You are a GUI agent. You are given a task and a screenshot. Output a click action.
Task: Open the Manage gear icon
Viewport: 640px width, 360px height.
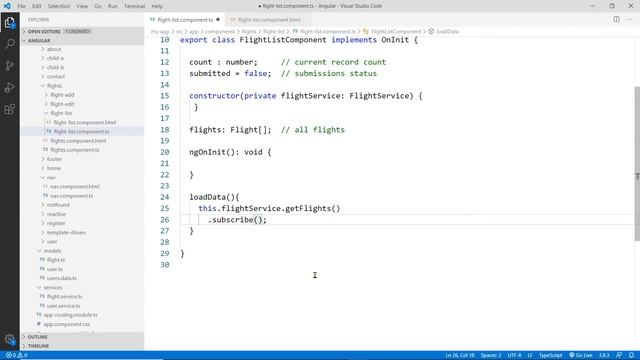9,340
